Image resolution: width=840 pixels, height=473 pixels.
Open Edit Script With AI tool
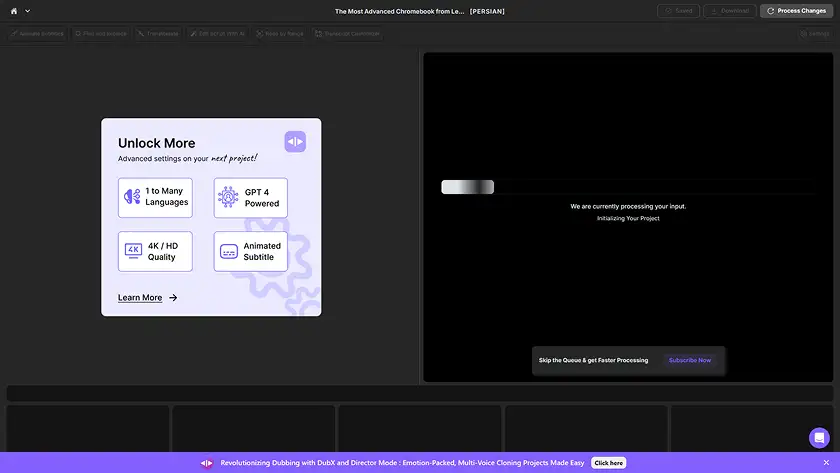coord(216,34)
